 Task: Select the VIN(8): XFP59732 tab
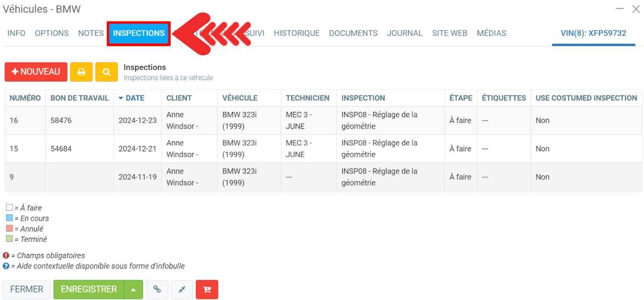[593, 33]
